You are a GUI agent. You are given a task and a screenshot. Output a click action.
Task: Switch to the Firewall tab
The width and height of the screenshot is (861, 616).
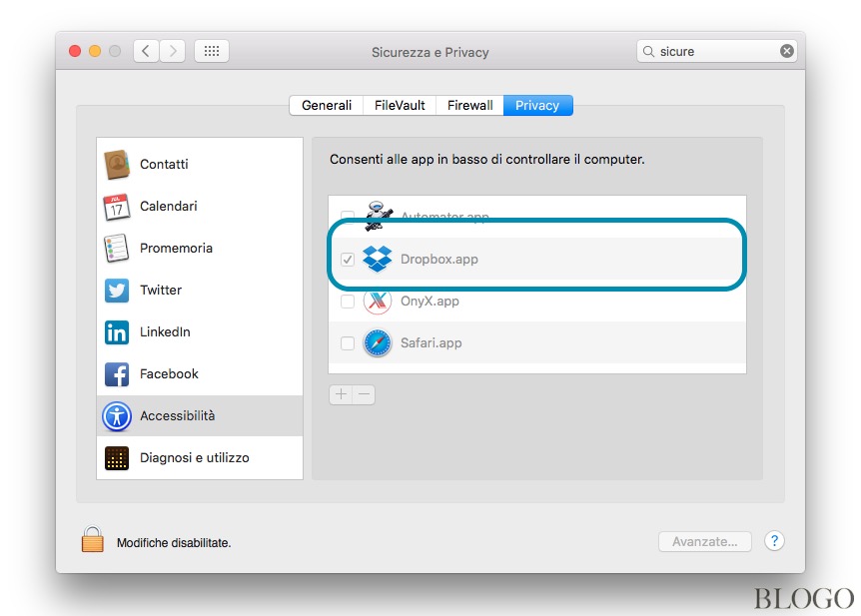pyautogui.click(x=468, y=105)
